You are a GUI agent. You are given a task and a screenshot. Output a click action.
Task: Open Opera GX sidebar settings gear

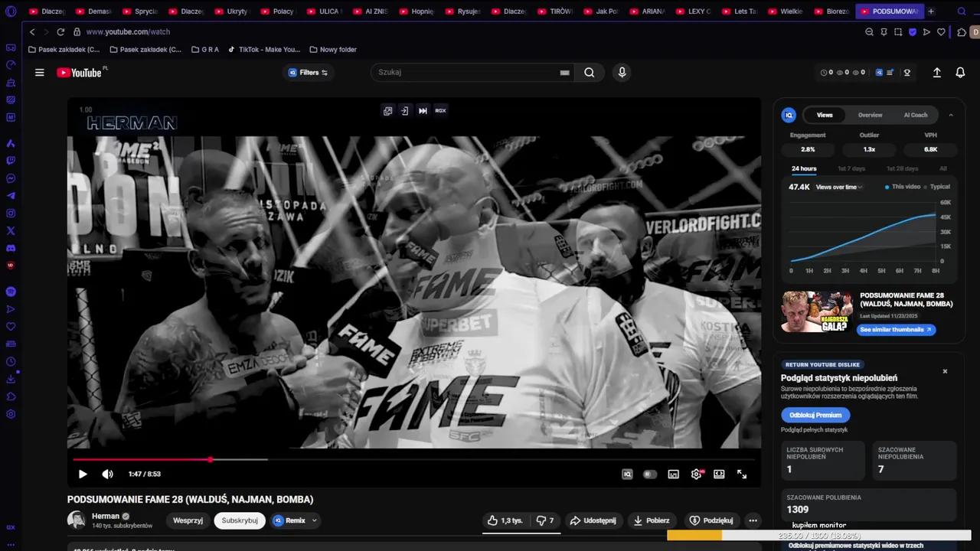pos(11,414)
